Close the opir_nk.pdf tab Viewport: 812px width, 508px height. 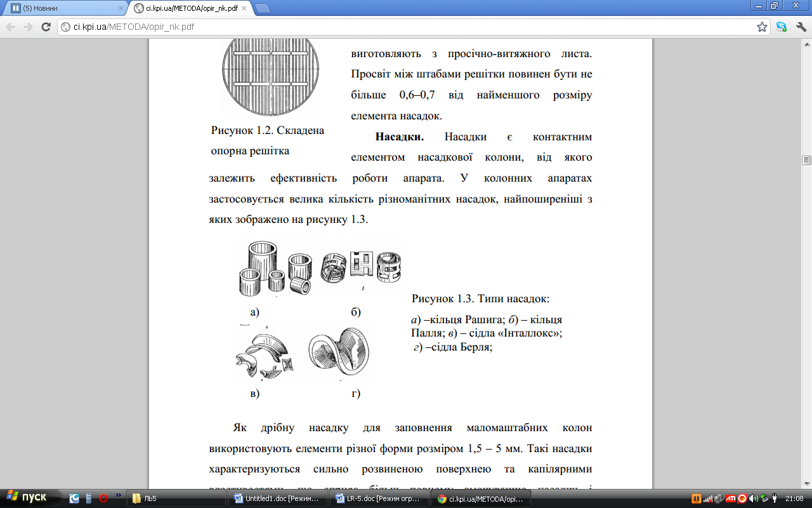[243, 8]
